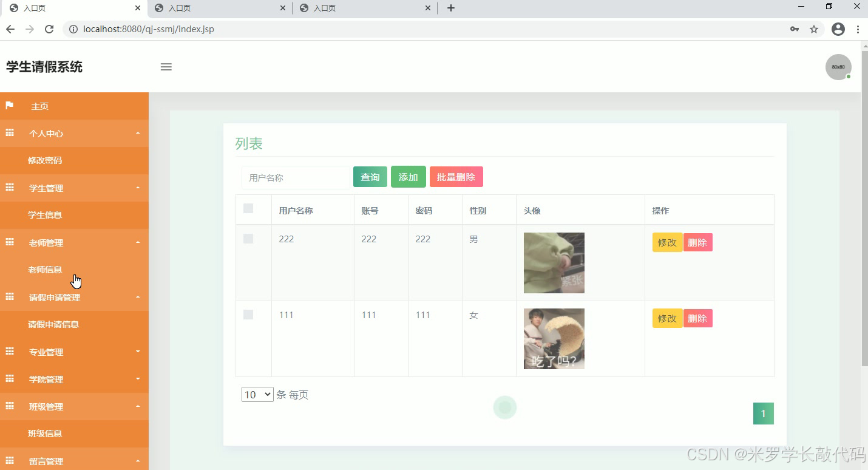Open 学生信息 from the sidebar menu
This screenshot has width=868, height=470.
pos(46,215)
